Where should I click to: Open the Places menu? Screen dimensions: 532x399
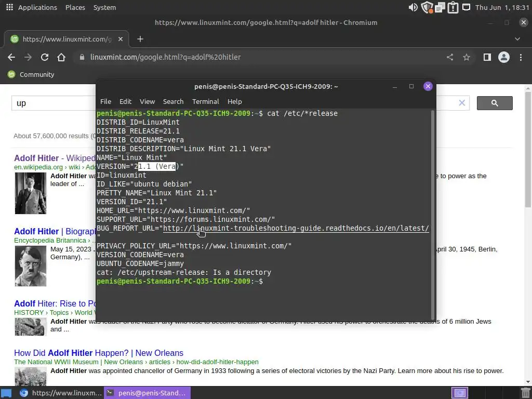pos(75,7)
